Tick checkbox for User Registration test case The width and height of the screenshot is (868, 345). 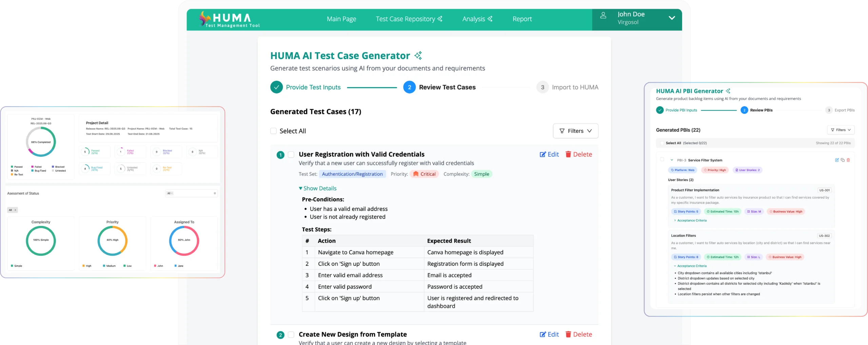[291, 155]
